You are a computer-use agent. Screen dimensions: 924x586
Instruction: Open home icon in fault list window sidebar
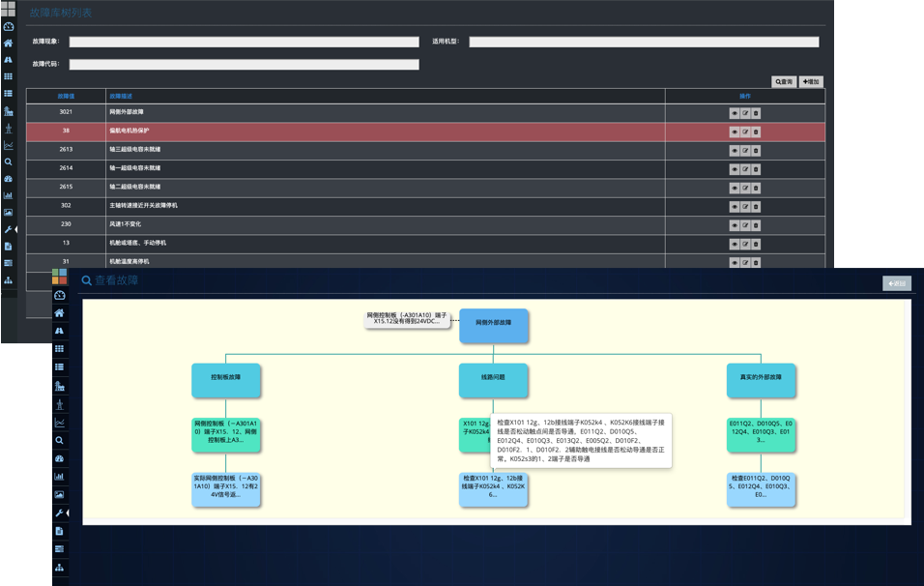9,44
